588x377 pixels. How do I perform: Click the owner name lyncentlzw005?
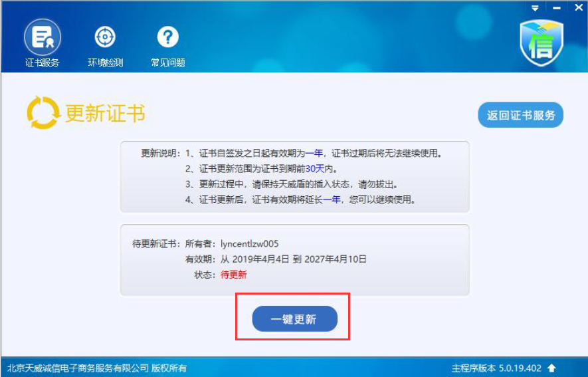click(249, 244)
